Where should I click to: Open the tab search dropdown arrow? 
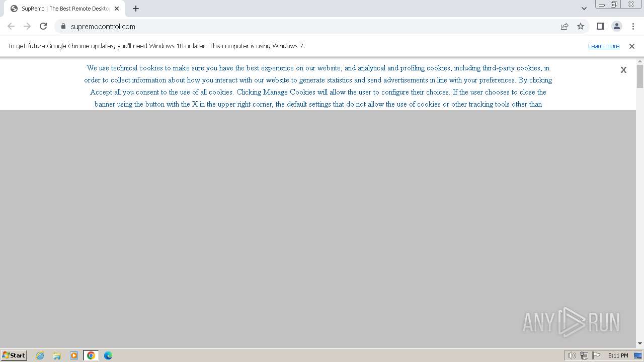tap(584, 8)
